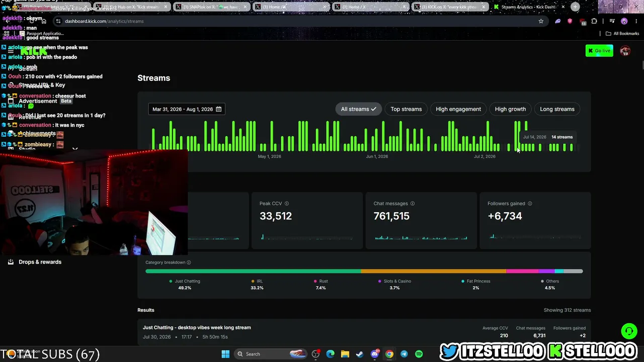Switch to the Streams Analytics Kick tab
644x362 pixels.
coord(528,7)
